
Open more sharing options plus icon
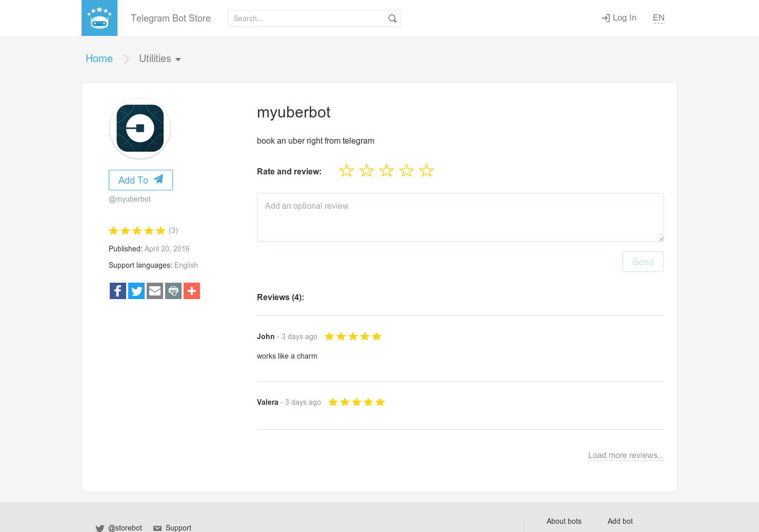point(192,291)
